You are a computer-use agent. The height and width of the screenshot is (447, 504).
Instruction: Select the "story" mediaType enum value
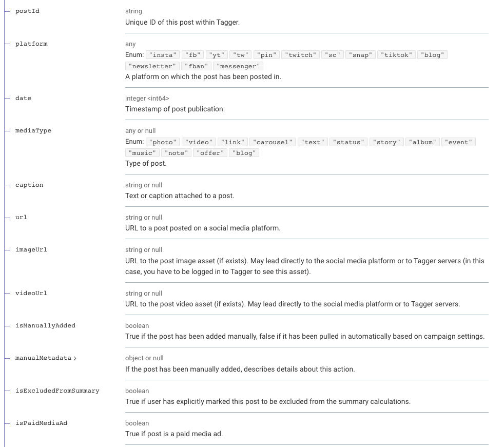(x=386, y=142)
